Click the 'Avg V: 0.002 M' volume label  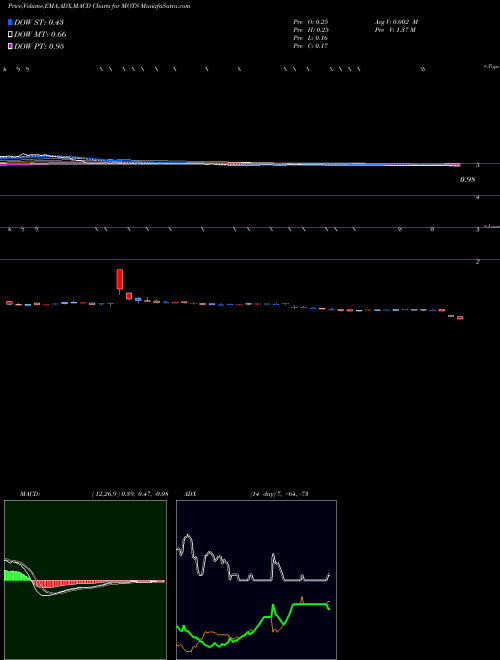pyautogui.click(x=396, y=22)
